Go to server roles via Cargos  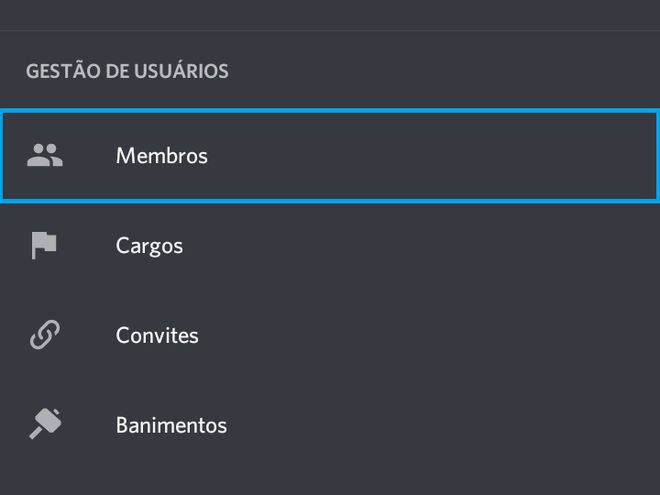(x=330, y=245)
